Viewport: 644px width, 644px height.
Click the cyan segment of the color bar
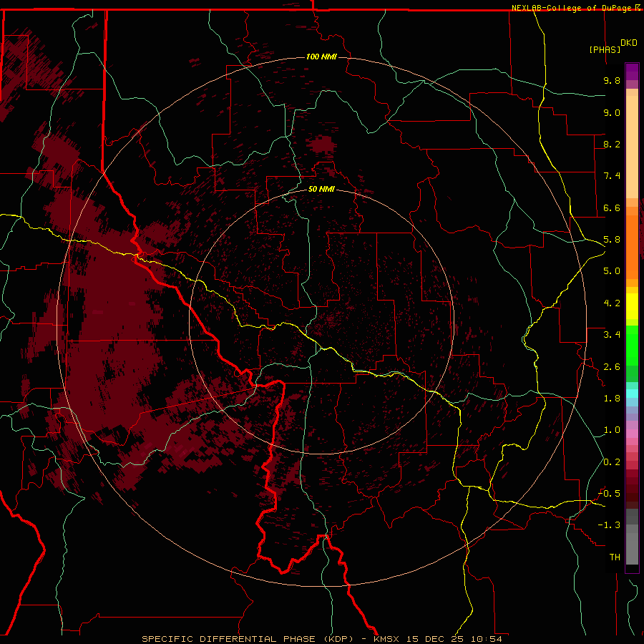632,394
